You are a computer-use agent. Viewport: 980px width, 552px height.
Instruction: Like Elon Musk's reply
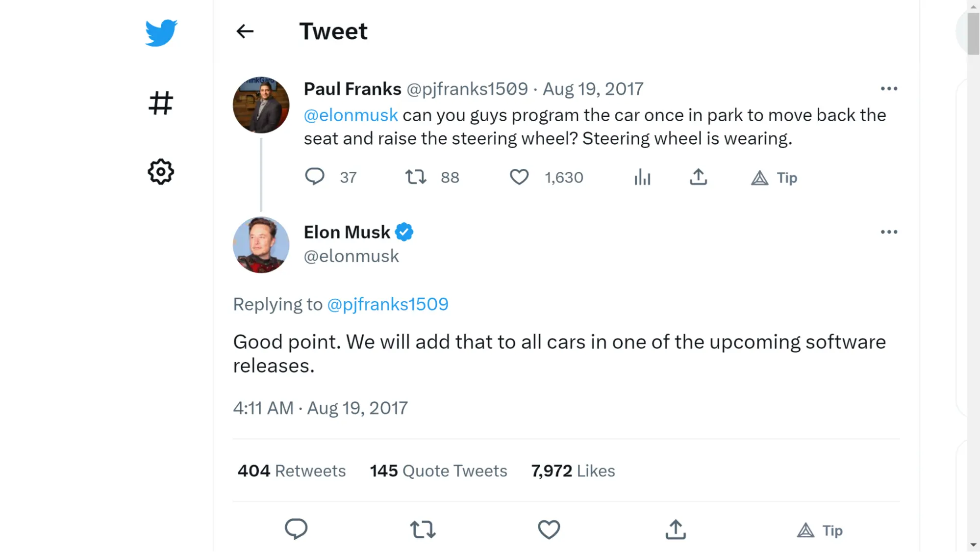click(x=549, y=529)
